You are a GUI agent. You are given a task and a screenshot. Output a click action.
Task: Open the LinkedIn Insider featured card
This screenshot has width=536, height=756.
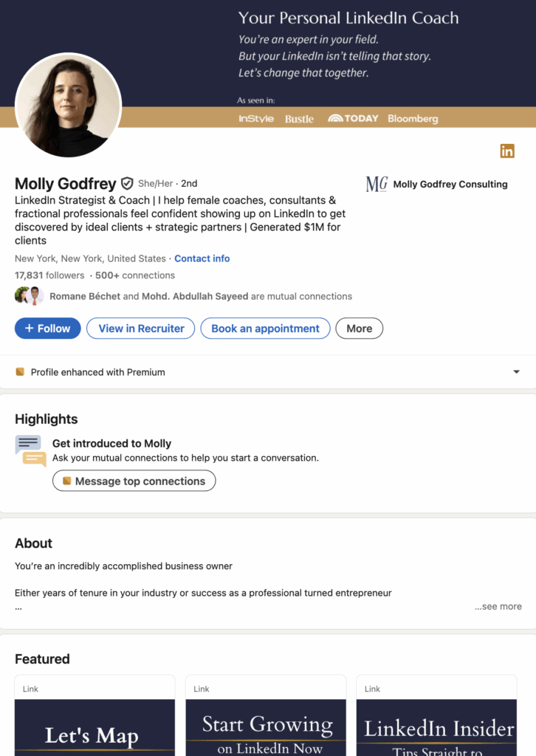click(437, 715)
